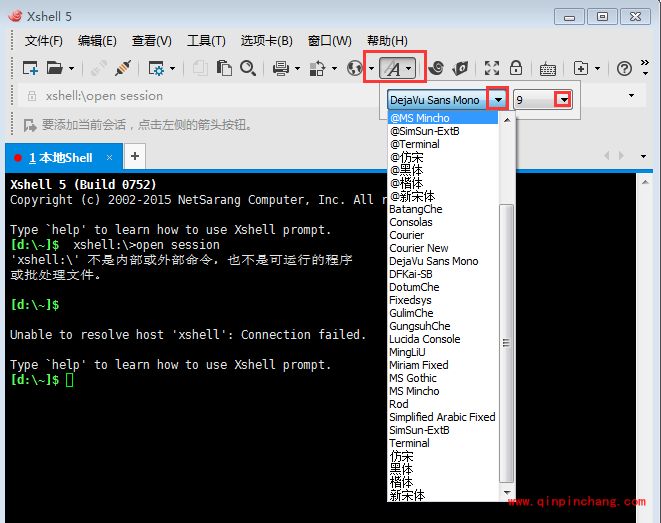Open the font name dropdown arrow
The image size is (661, 523).
coord(498,100)
